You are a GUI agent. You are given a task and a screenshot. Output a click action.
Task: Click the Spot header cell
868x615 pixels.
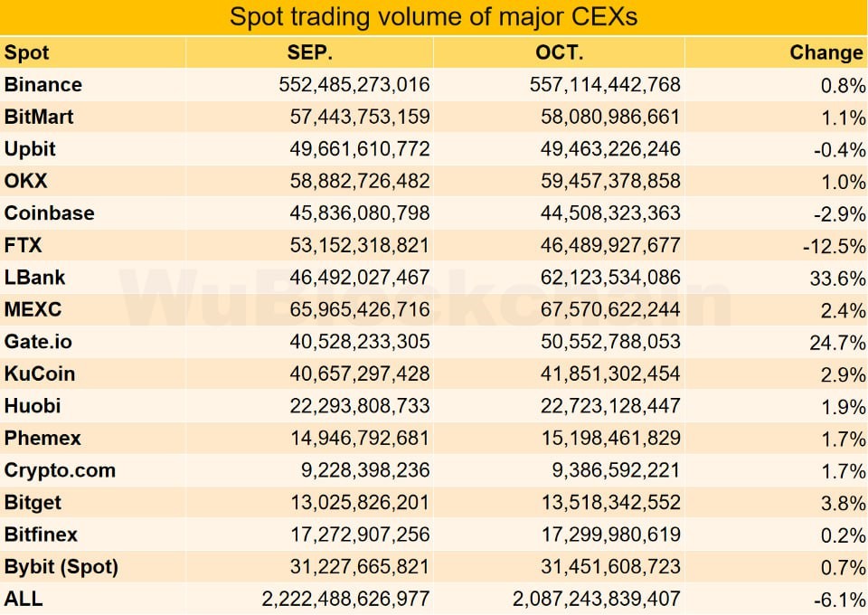pyautogui.click(x=27, y=52)
